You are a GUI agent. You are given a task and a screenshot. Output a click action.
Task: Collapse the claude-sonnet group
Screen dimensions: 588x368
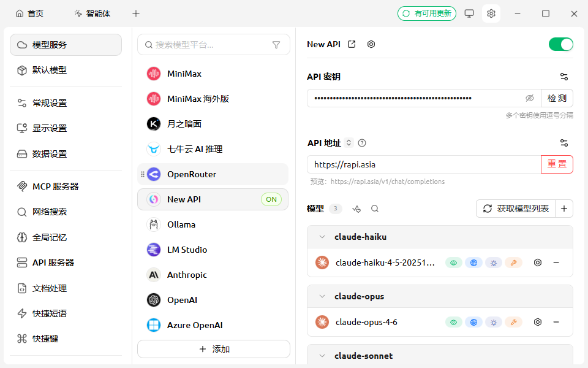[x=322, y=356]
